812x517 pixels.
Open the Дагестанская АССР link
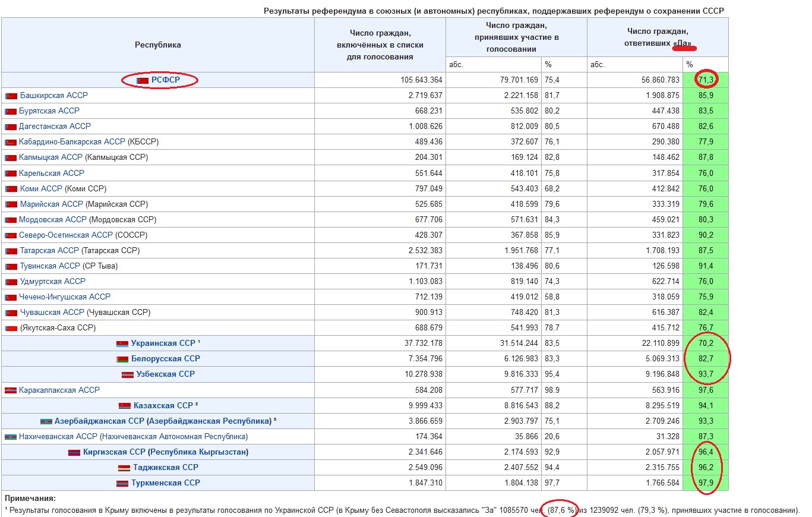55,127
